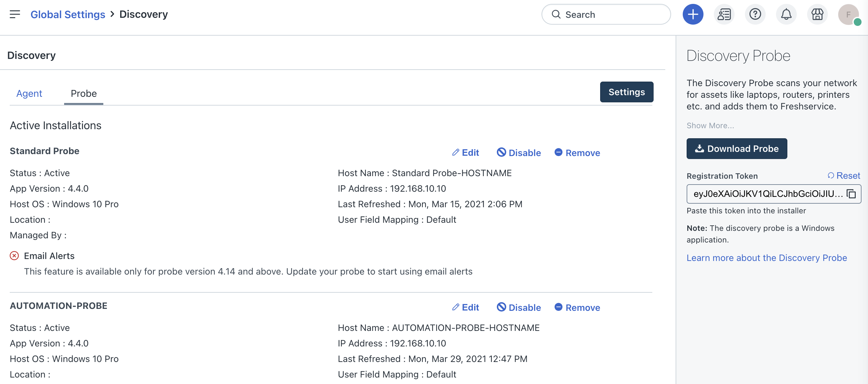Image resolution: width=868 pixels, height=384 pixels.
Task: Open the hamburger navigation menu
Action: click(x=15, y=14)
